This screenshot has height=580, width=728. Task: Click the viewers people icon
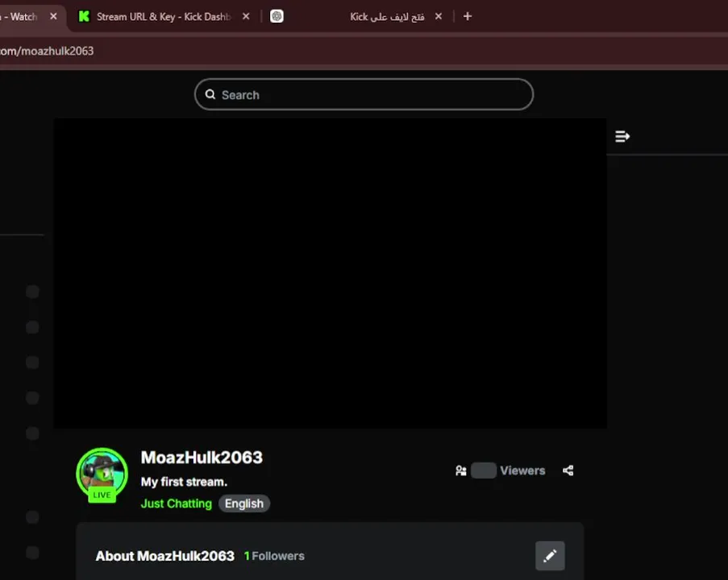pos(460,470)
